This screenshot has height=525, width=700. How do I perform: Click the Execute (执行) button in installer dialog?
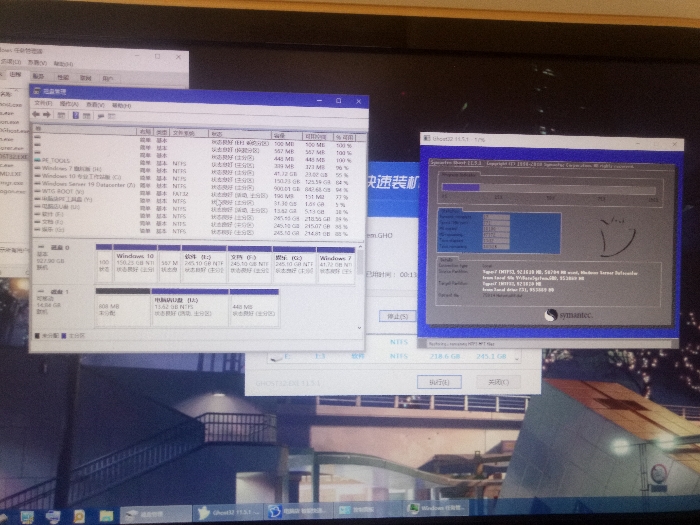(439, 381)
